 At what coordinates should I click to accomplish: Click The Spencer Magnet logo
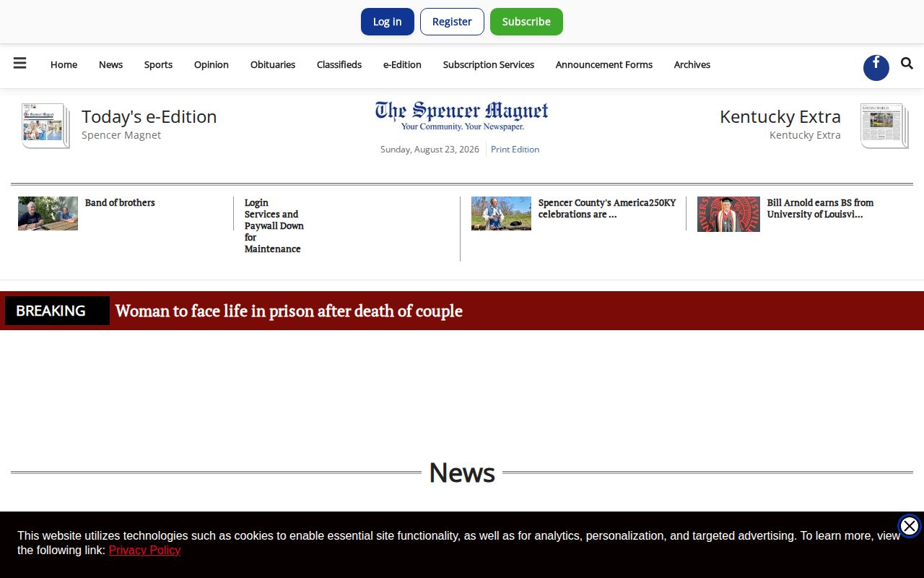pos(462,116)
